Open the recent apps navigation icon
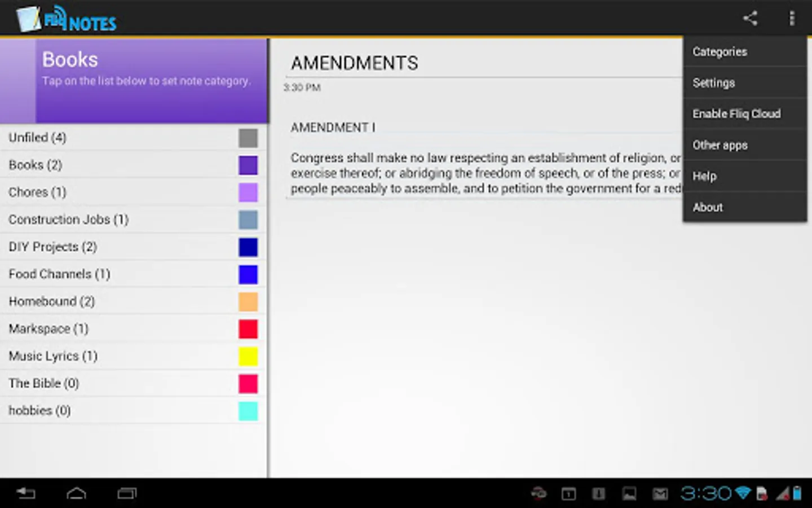The image size is (812, 508). coord(127,494)
